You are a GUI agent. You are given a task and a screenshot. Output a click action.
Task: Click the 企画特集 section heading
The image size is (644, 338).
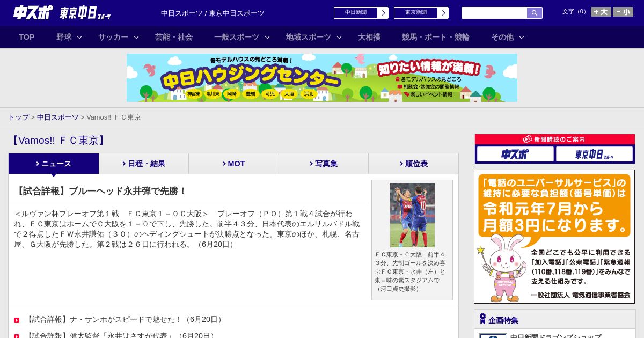[x=503, y=320]
